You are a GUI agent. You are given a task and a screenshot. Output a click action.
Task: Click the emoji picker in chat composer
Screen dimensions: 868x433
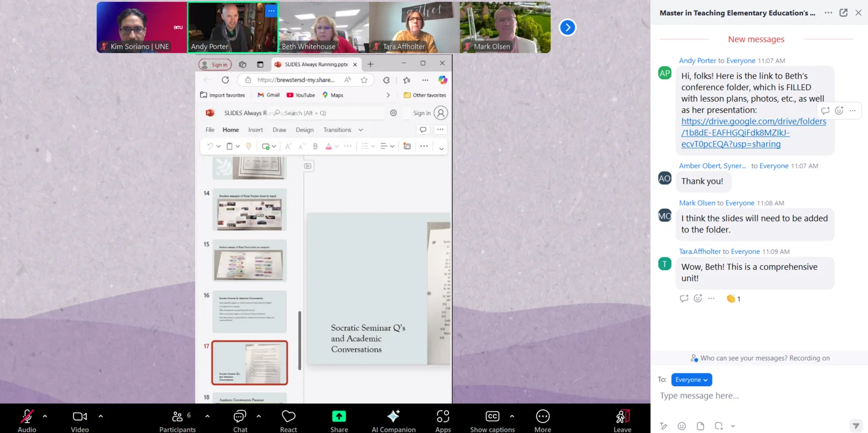(682, 426)
